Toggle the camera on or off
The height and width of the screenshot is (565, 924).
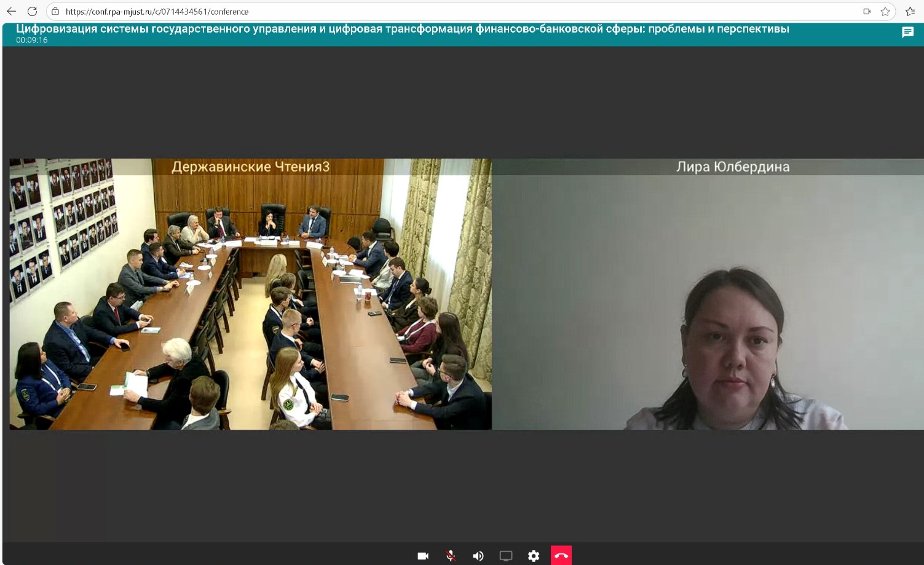[423, 556]
